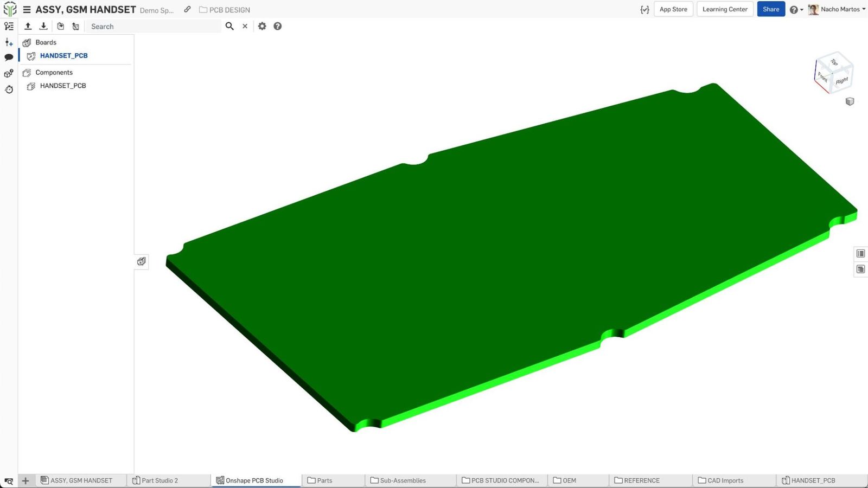868x488 pixels.
Task: Click the upload arrow icon in the toolbar
Action: pos(28,26)
